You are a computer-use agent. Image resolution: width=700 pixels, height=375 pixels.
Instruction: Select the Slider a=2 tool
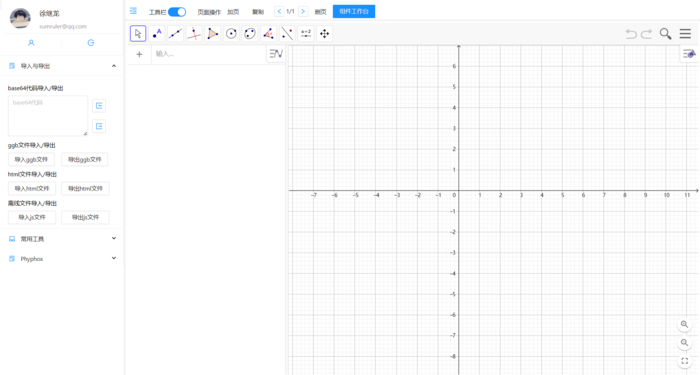[x=306, y=33]
